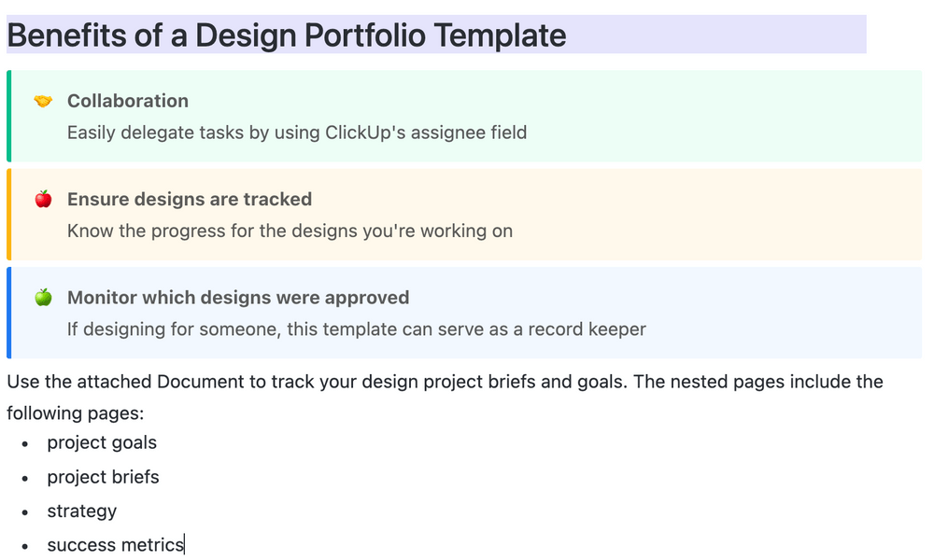The height and width of the screenshot is (560, 934).
Task: Click the 'Use the attached Document' paragraph
Action: pyautogui.click(x=445, y=382)
